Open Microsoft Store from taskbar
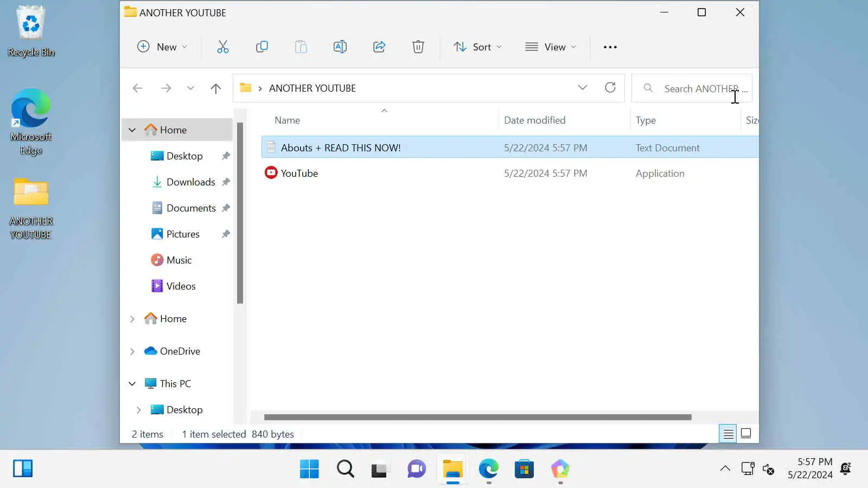 click(x=524, y=469)
